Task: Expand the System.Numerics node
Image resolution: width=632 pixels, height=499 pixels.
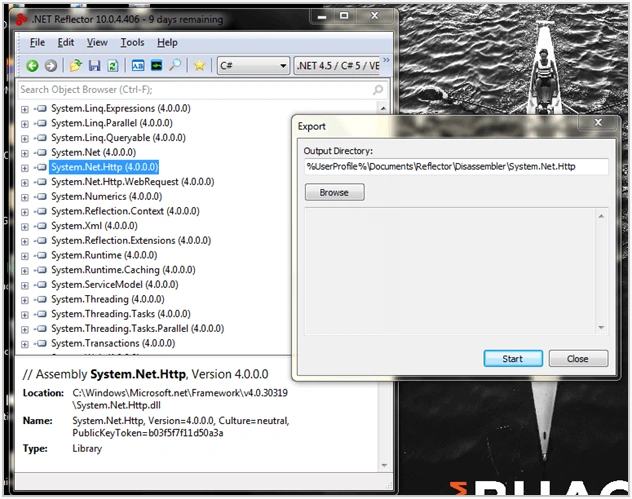Action: point(25,197)
